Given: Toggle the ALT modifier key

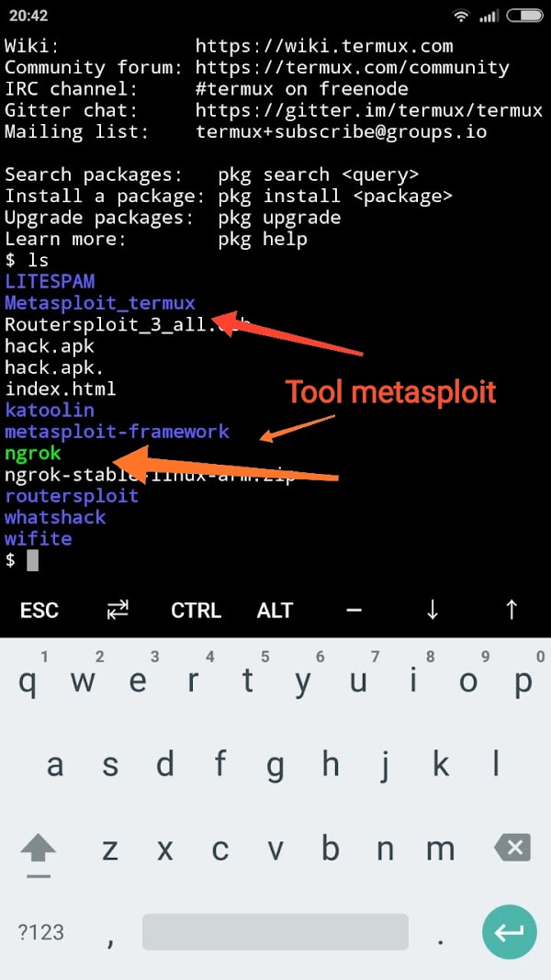Looking at the screenshot, I should click(x=275, y=610).
